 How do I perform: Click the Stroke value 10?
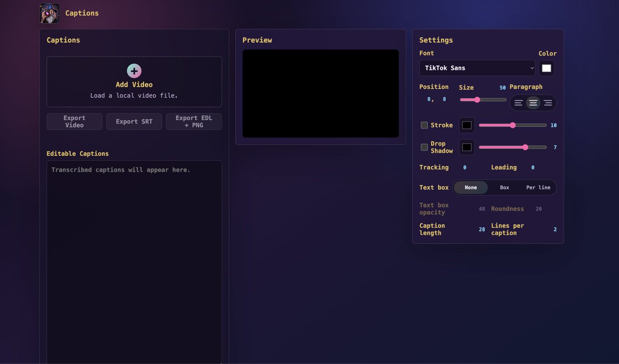[x=553, y=125]
